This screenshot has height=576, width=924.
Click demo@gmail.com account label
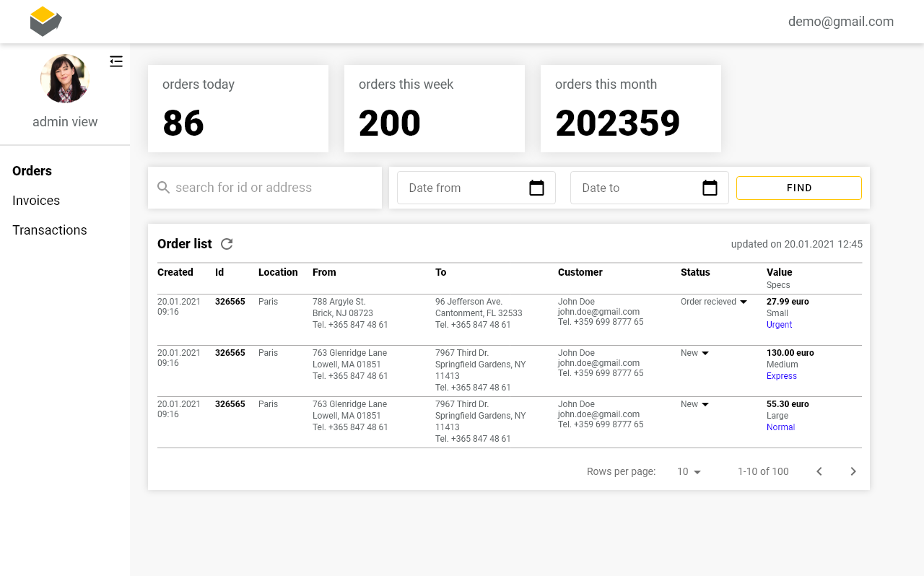click(841, 22)
